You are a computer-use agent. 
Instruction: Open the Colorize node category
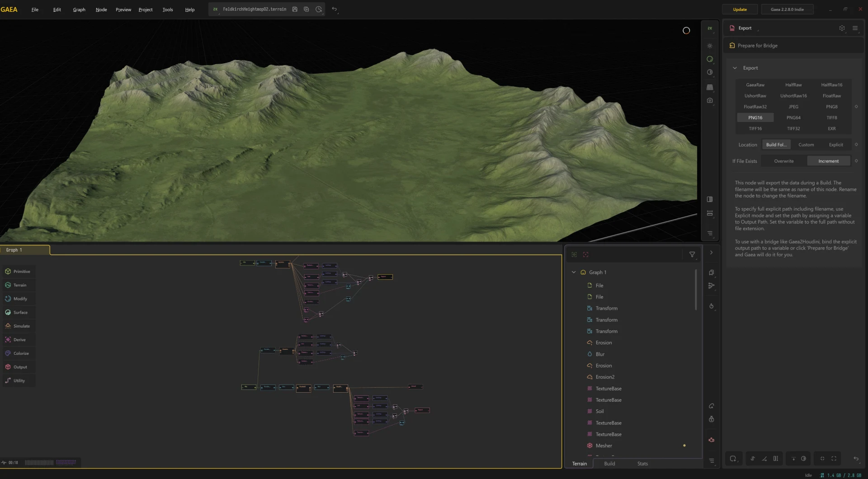18,353
